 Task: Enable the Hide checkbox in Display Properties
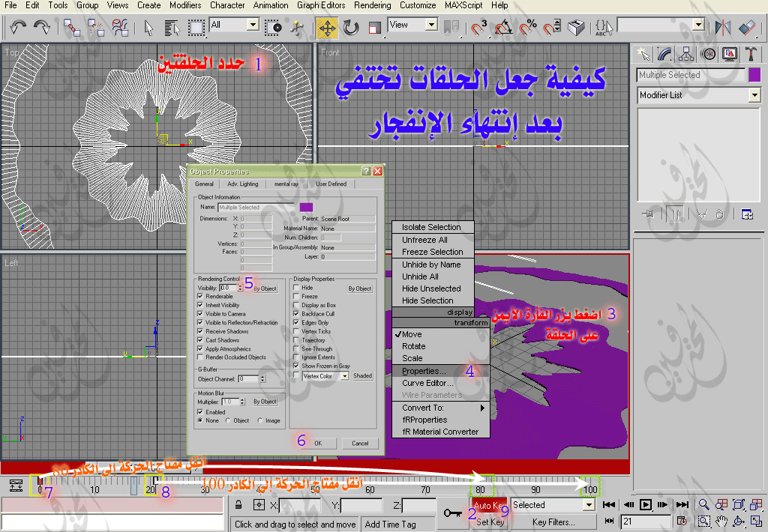coord(295,288)
